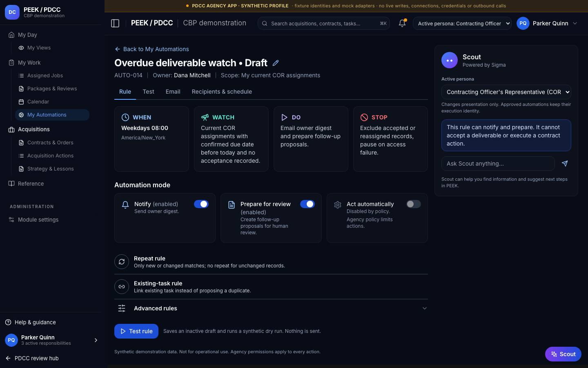Open Help & guidance
Screen dimensions: 588x368
click(31, 322)
